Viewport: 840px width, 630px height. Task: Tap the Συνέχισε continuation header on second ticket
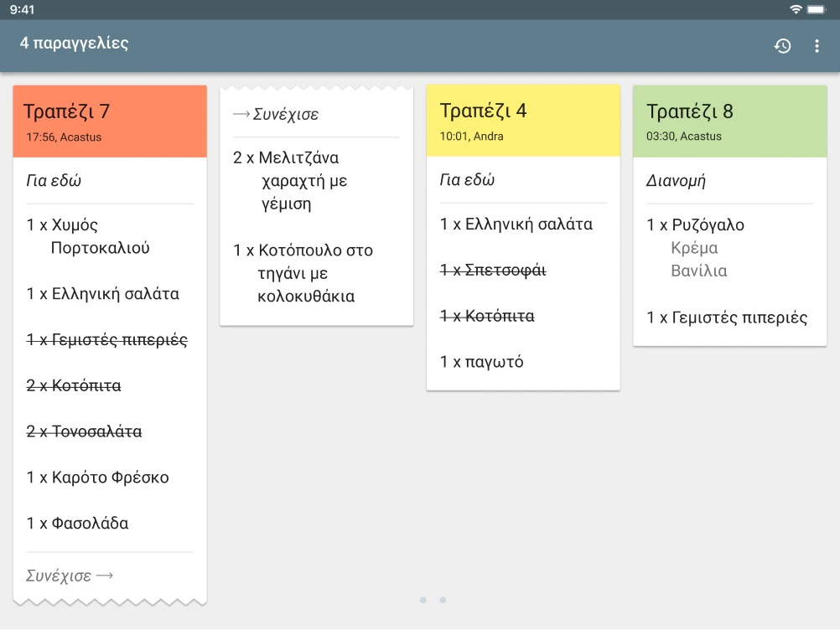click(x=276, y=115)
